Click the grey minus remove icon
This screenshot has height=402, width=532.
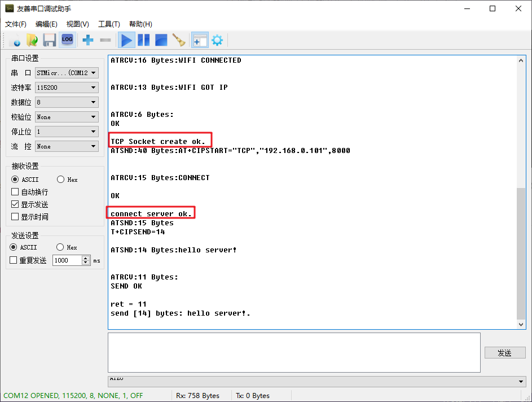click(105, 40)
